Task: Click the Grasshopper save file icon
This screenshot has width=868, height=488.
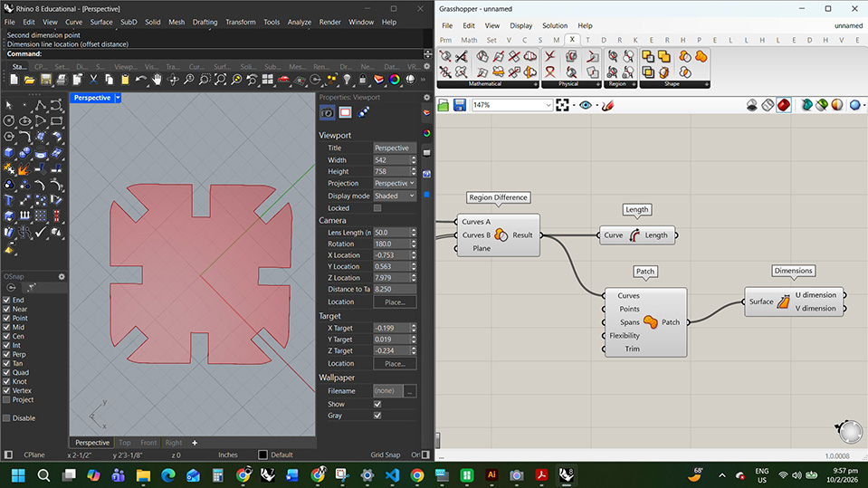Action: click(x=460, y=106)
